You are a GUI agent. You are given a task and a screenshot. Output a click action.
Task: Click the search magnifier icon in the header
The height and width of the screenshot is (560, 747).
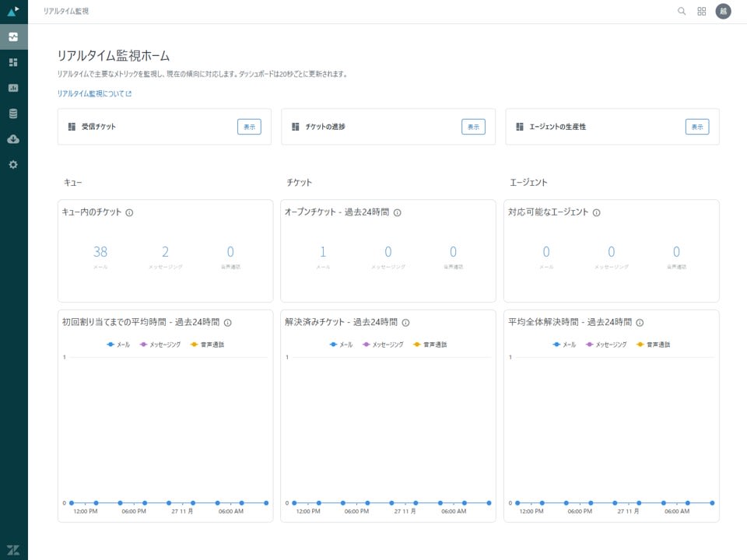pyautogui.click(x=682, y=12)
